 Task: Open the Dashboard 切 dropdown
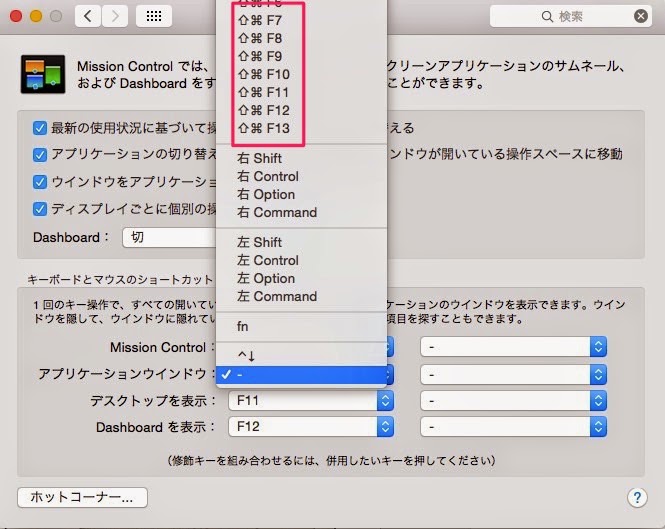[x=169, y=237]
